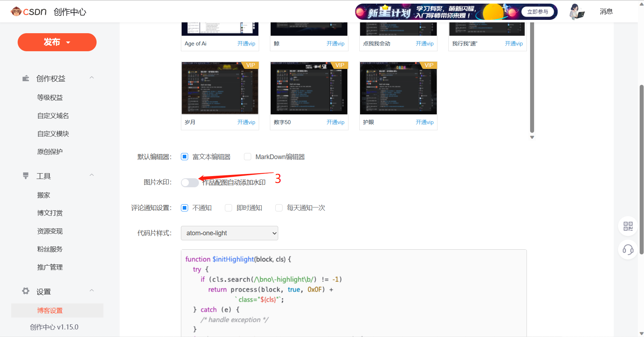Click the 新星计划 promotional banner
The height and width of the screenshot is (337, 644).
click(x=456, y=12)
